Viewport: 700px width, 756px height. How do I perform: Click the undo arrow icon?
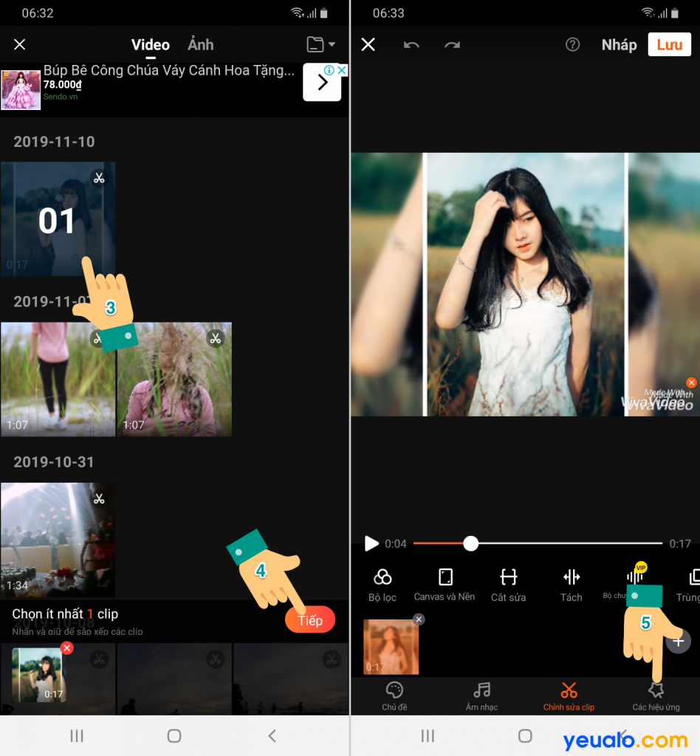coord(411,45)
